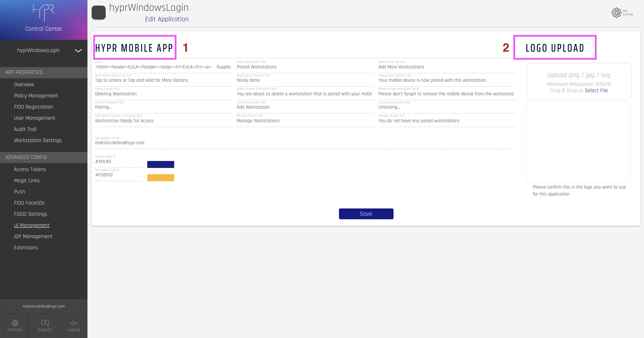The width and height of the screenshot is (644, 338).
Task: Click the Edit Application link
Action: click(167, 19)
